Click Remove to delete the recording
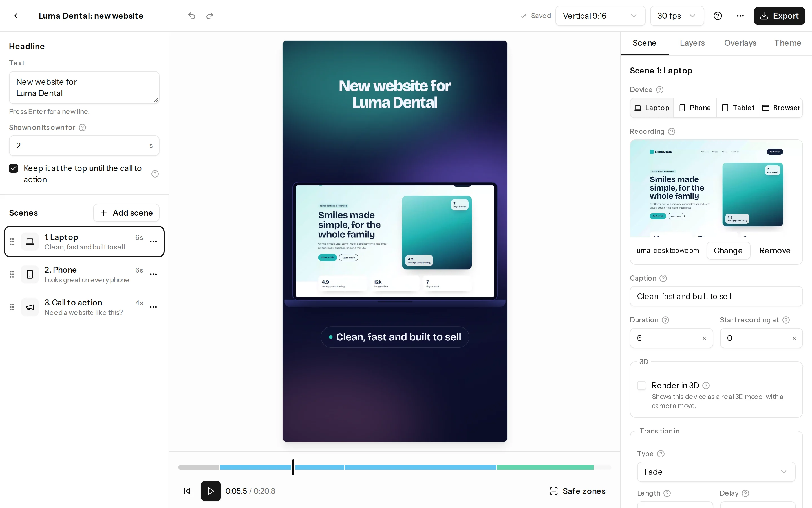Viewport: 812px width, 508px height. pos(775,251)
